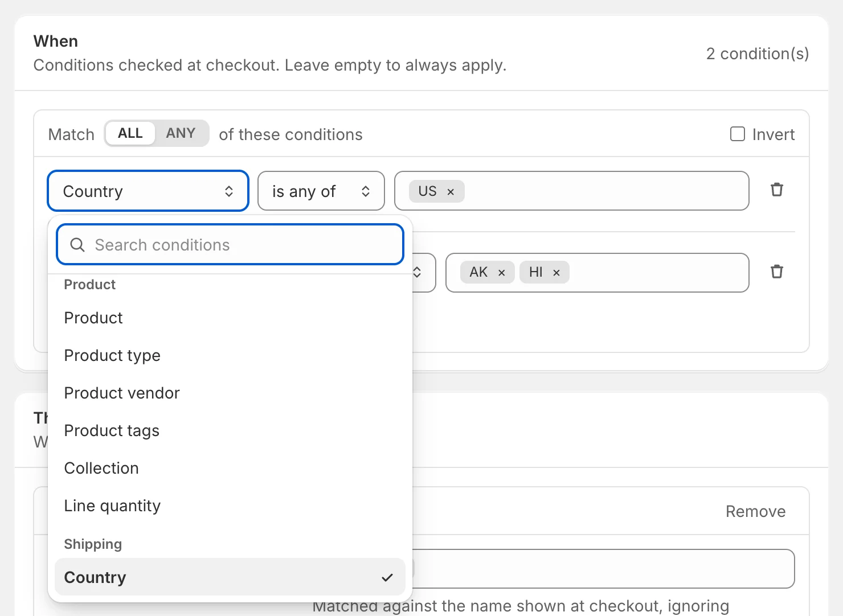The image size is (843, 616).
Task: Choose Line quantity from the conditions list
Action: tap(230, 506)
